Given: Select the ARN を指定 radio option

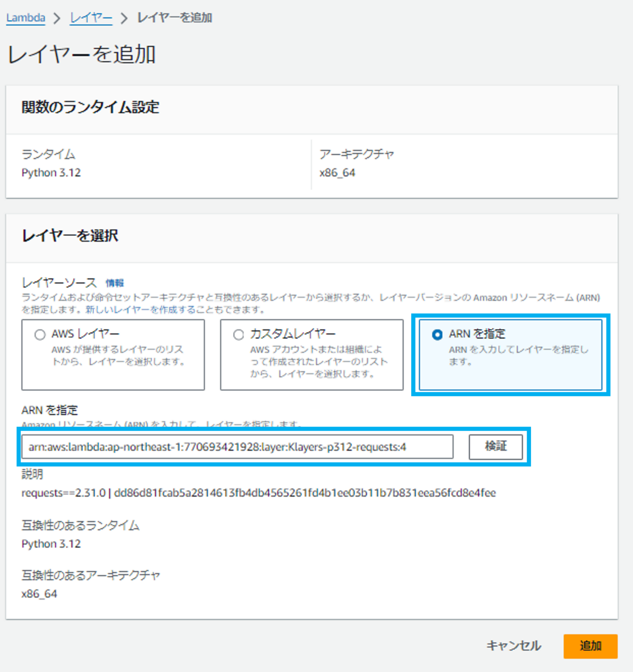Looking at the screenshot, I should tap(437, 335).
